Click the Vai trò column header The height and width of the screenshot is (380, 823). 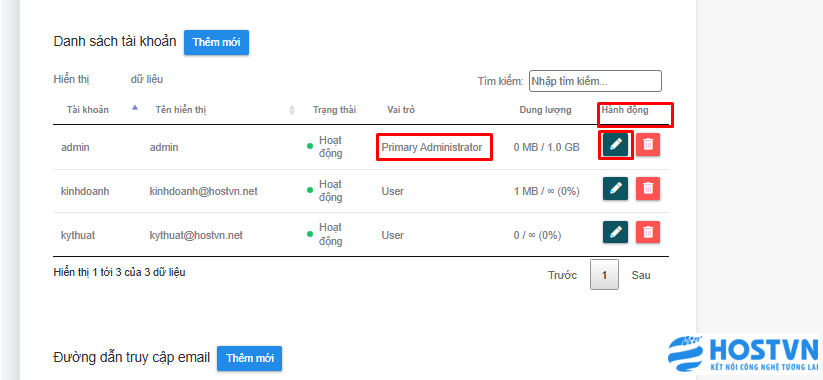click(401, 110)
